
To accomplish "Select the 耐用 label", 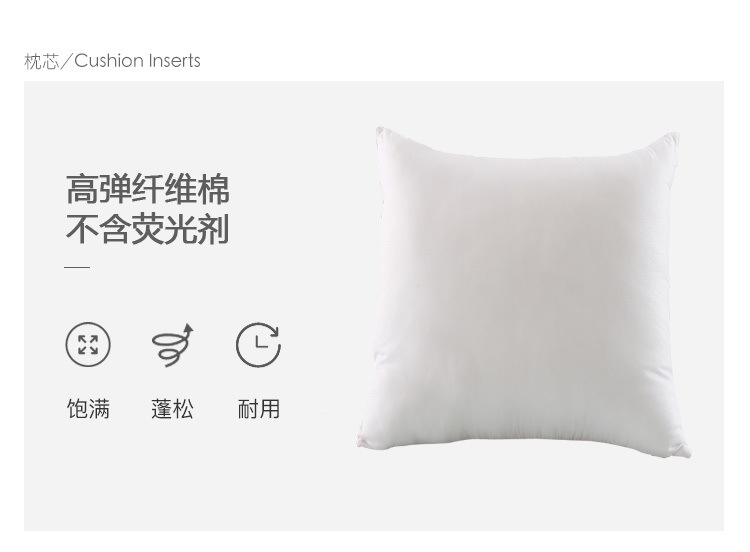I will coord(258,409).
